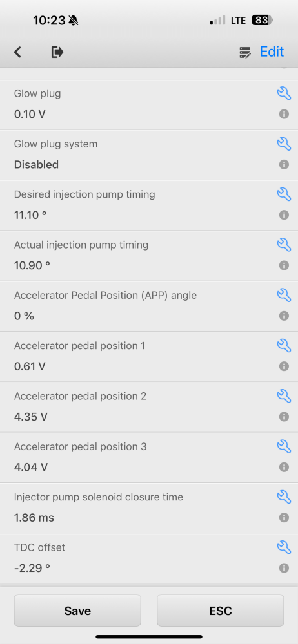This screenshot has height=644, width=298.
Task: Select the Desired injection pump timing row
Action: 149,205
